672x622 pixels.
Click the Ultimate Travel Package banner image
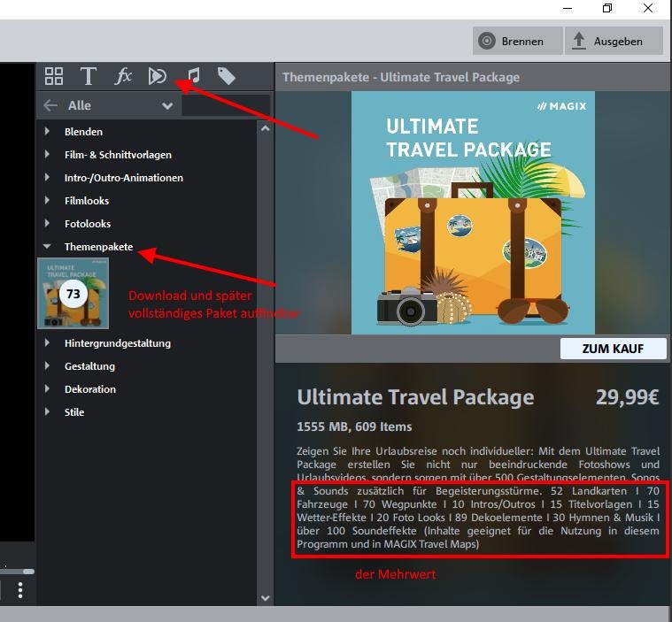473,212
